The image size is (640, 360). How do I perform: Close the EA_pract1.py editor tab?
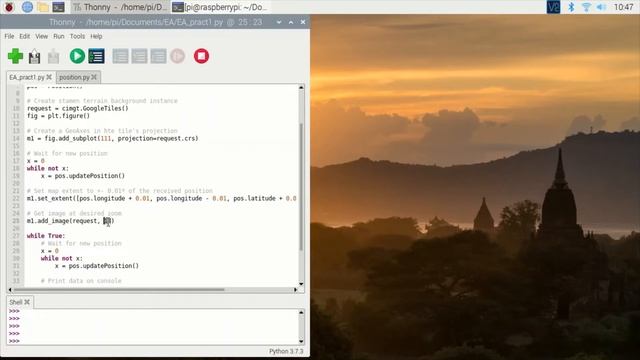point(49,77)
